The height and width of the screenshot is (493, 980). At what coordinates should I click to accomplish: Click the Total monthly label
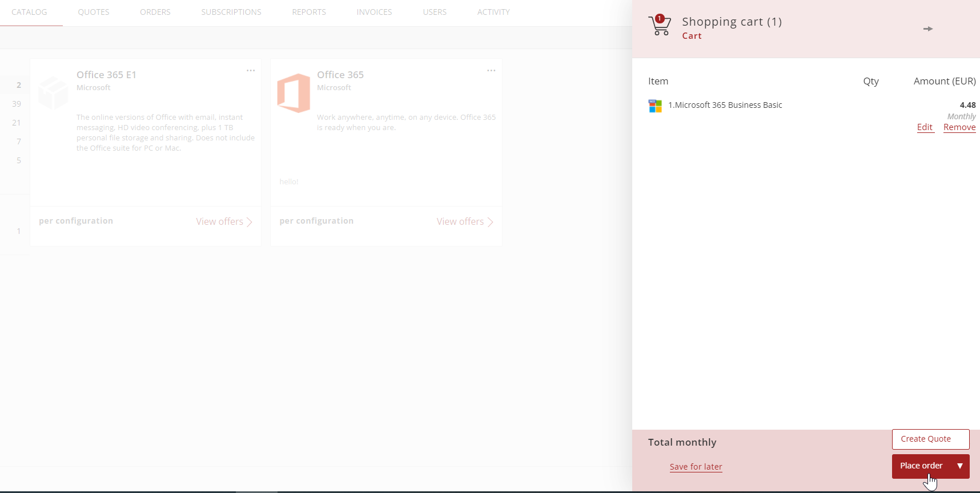click(682, 442)
